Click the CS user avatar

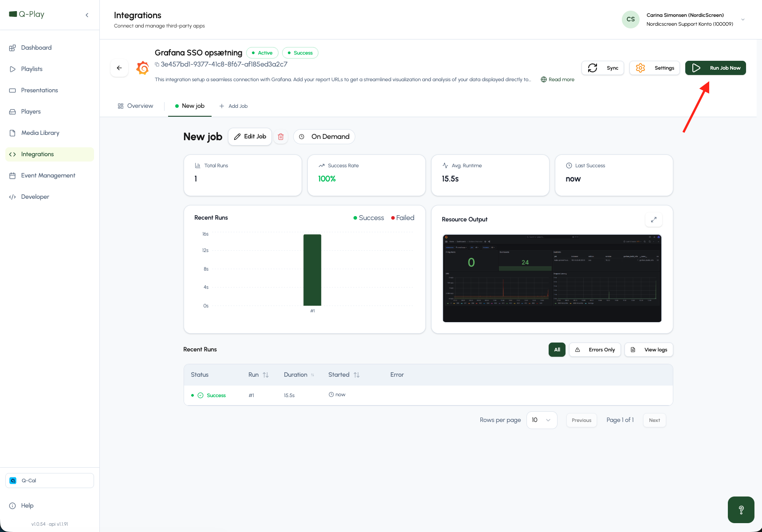631,20
